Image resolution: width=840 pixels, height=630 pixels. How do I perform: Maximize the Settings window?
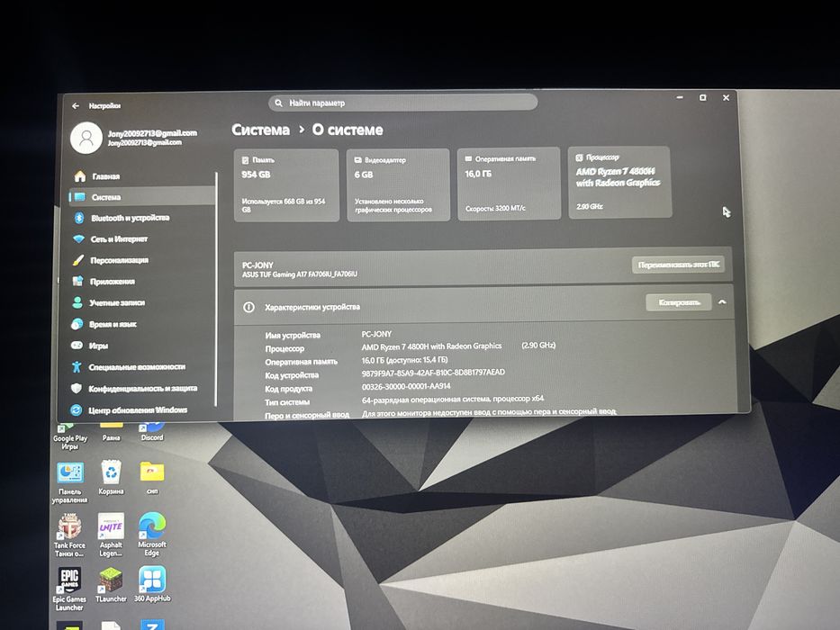[703, 97]
